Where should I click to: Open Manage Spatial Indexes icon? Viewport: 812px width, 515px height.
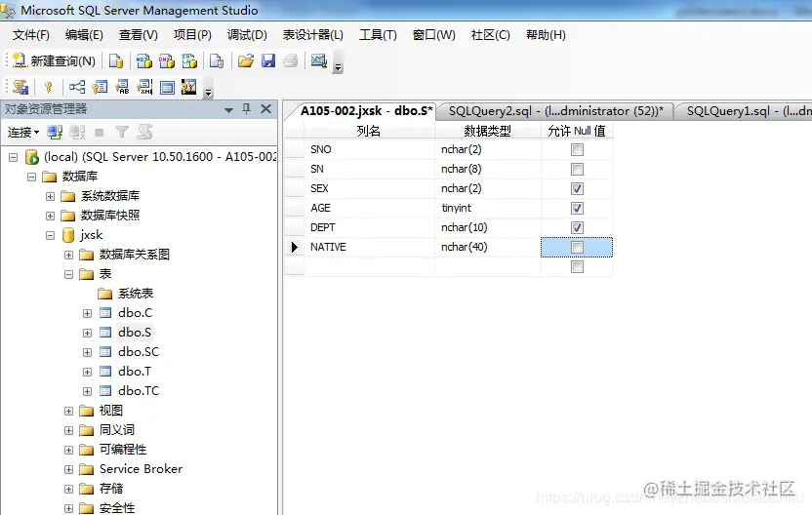coord(189,87)
